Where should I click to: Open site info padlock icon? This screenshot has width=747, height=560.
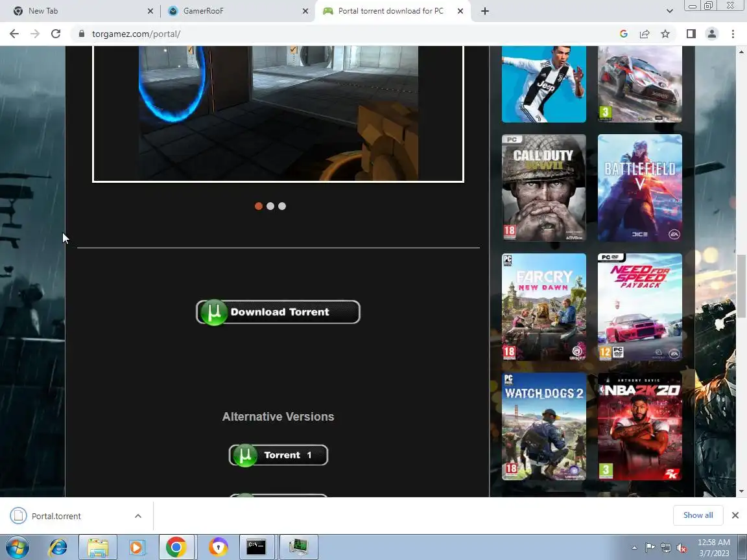point(82,34)
